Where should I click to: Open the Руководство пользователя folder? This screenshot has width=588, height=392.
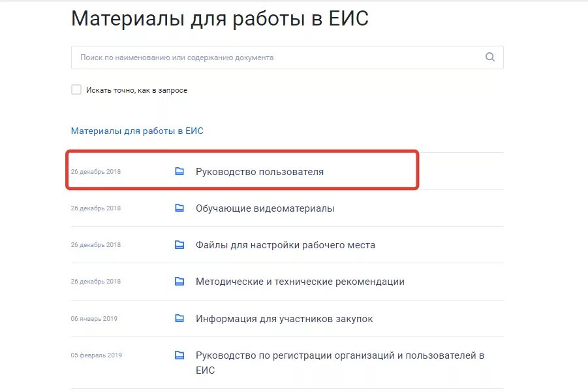260,172
